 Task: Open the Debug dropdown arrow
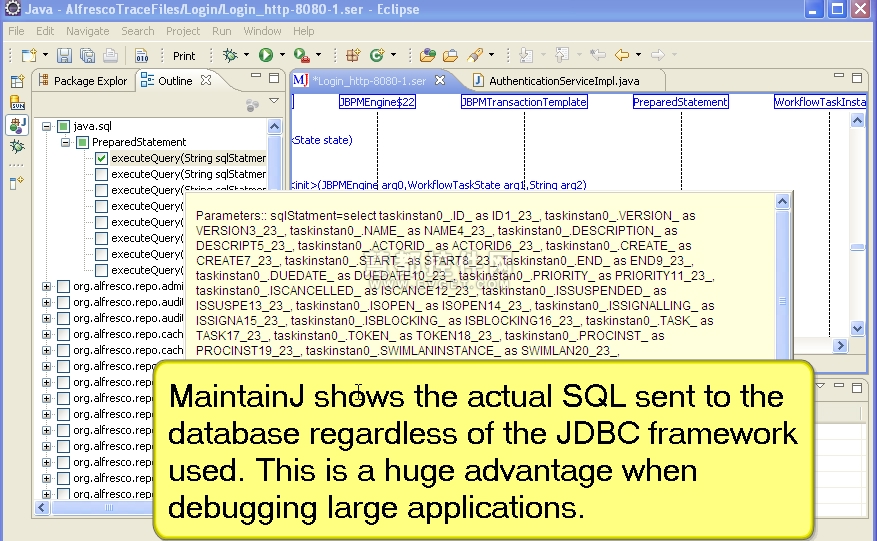coord(246,55)
